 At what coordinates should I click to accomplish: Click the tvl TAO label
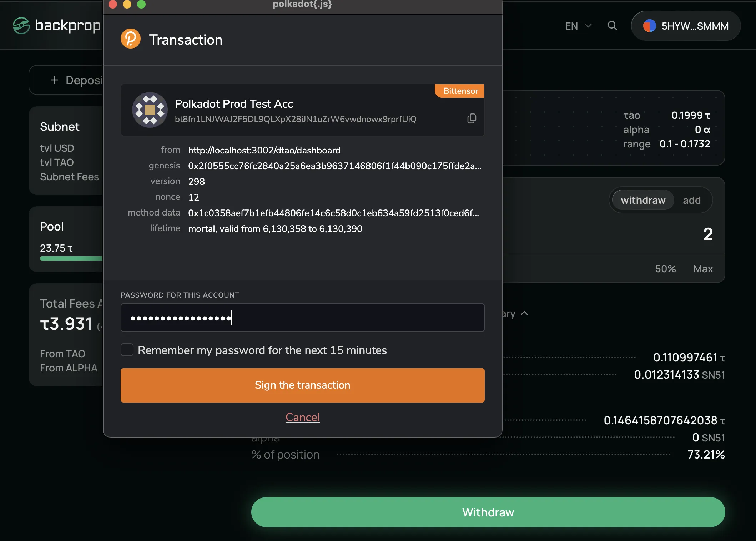click(x=57, y=162)
